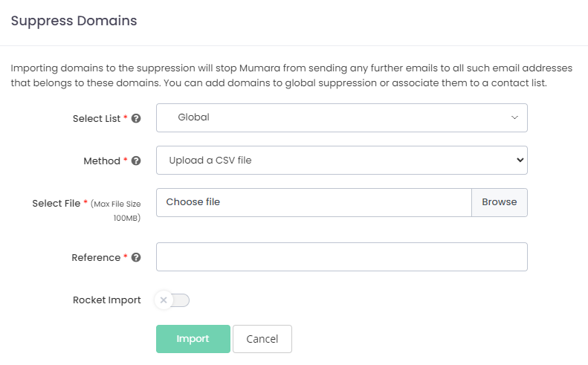588x365 pixels.
Task: Open the Select List dropdown showing Global
Action: tap(341, 117)
